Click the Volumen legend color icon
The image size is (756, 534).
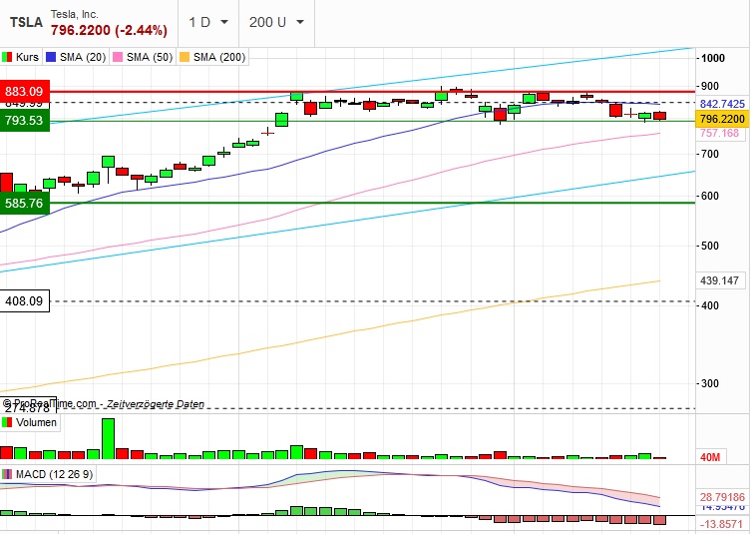[x=7, y=422]
